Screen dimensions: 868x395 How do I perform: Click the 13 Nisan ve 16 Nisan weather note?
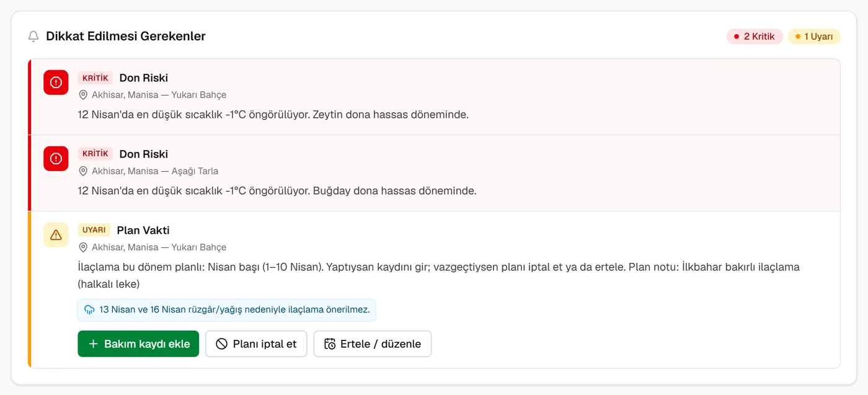[x=227, y=309]
